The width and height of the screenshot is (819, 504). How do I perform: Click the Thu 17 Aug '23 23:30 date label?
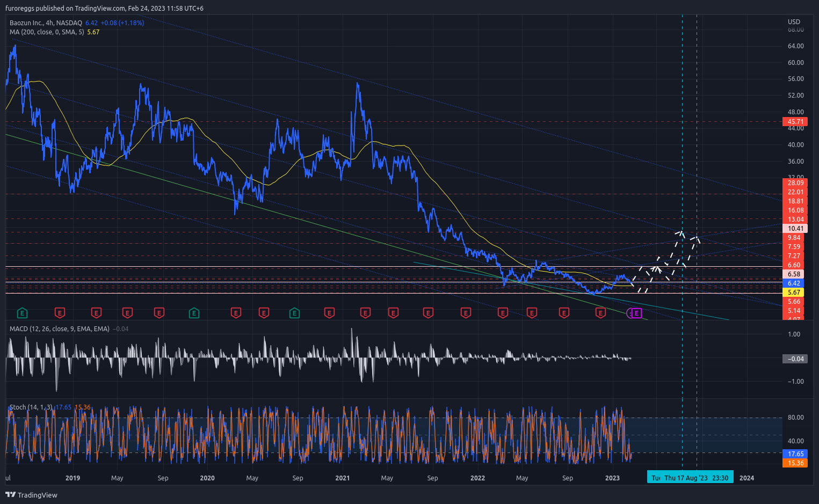[x=697, y=478]
